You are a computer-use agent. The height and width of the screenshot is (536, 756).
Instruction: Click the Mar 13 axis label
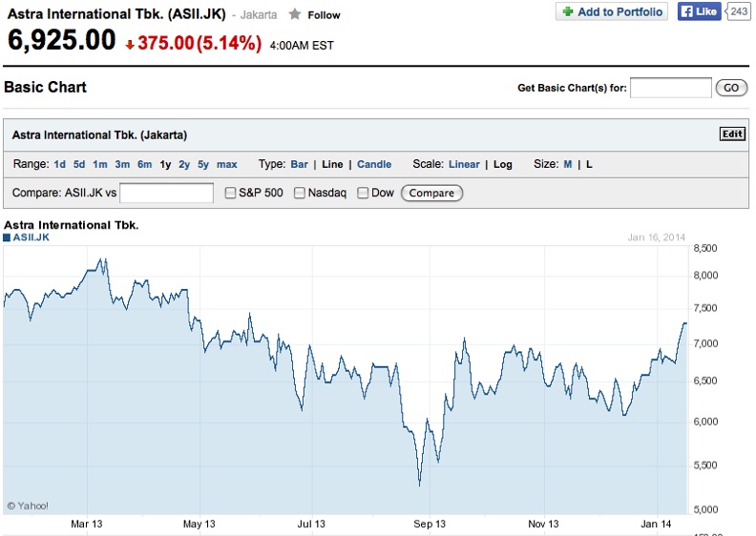(x=87, y=524)
